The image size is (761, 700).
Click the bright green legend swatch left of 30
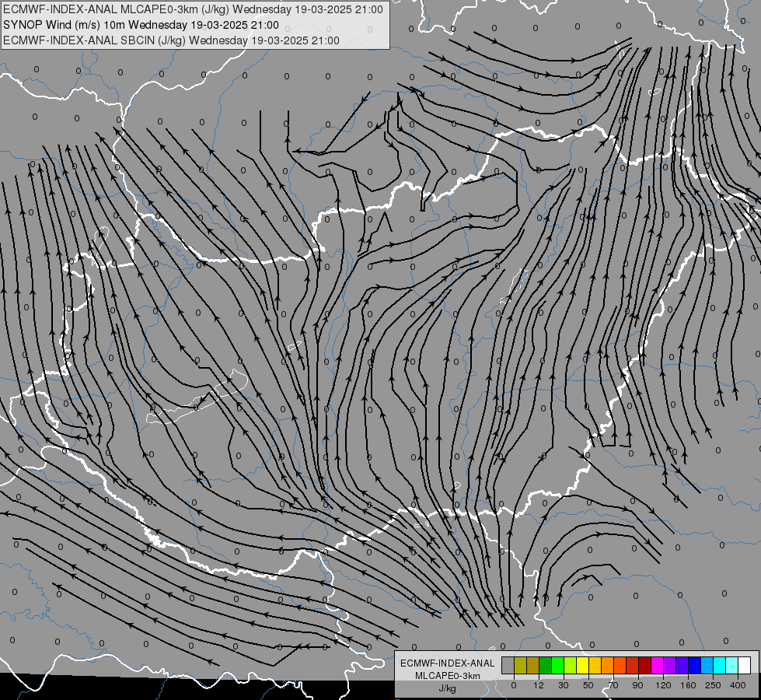(x=557, y=665)
